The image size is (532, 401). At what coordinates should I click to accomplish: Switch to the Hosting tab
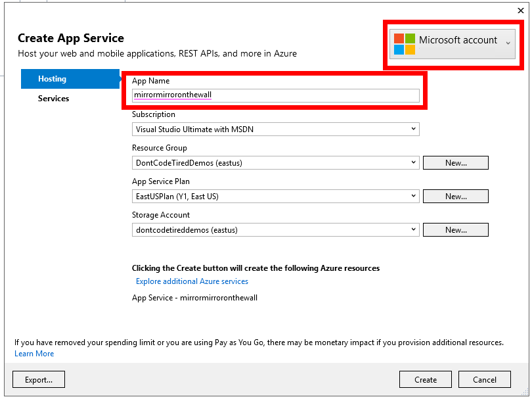[52, 78]
